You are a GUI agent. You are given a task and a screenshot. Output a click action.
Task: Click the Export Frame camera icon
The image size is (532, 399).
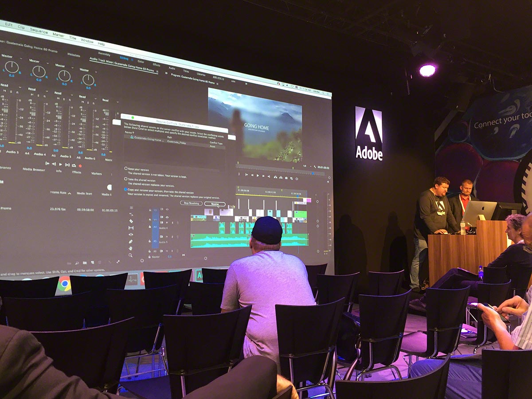[x=286, y=178]
